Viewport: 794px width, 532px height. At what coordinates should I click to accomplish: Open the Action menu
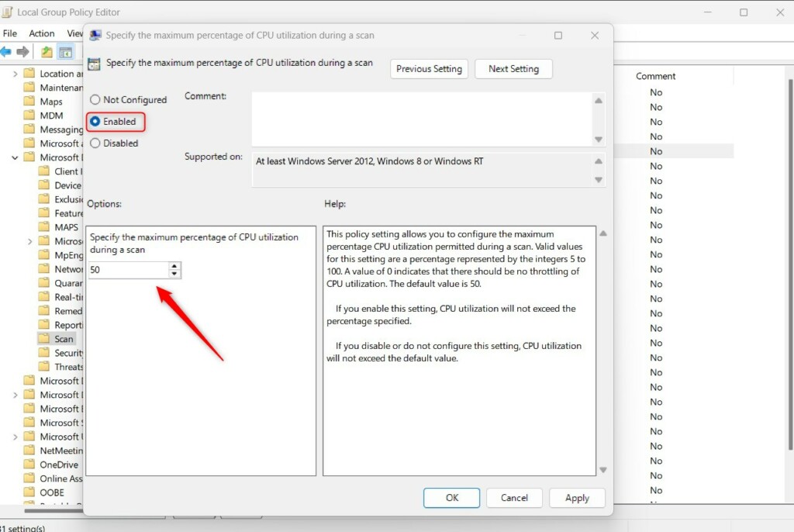[x=41, y=33]
